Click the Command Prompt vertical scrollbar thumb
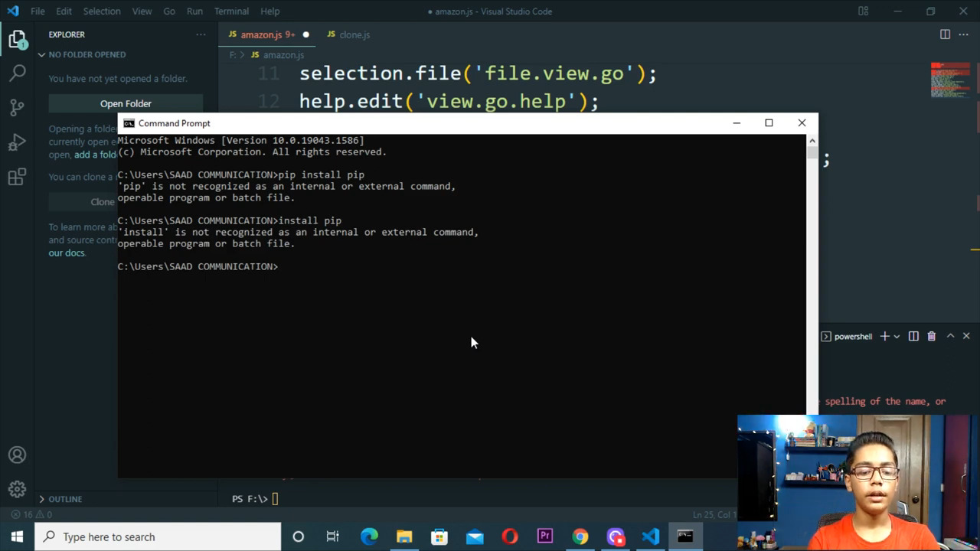This screenshot has height=551, width=980. (x=812, y=152)
